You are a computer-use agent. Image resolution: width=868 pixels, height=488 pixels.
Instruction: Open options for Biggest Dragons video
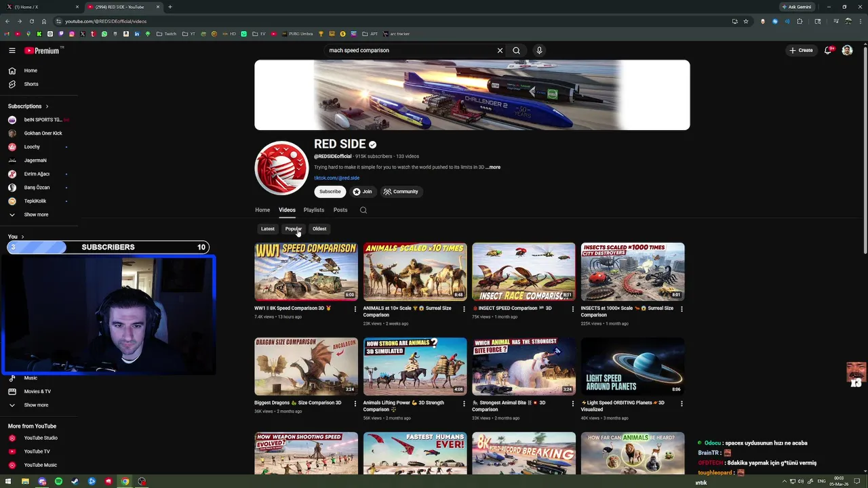(x=355, y=403)
